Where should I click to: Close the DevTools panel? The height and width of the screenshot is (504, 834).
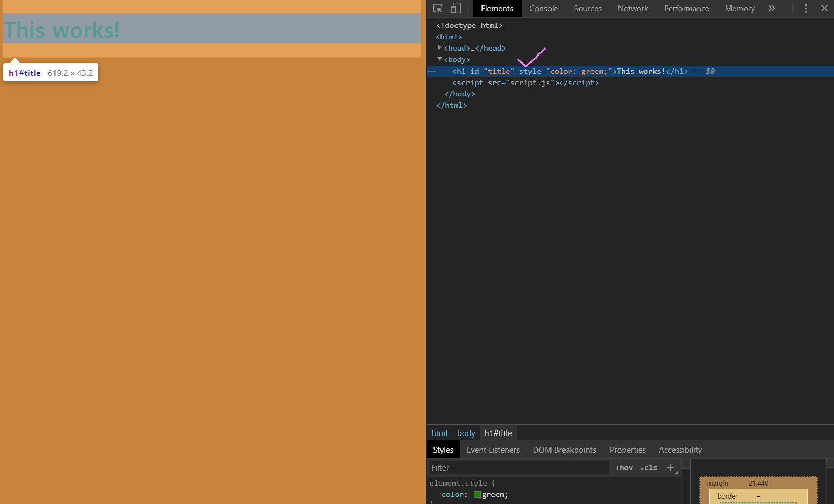point(824,9)
